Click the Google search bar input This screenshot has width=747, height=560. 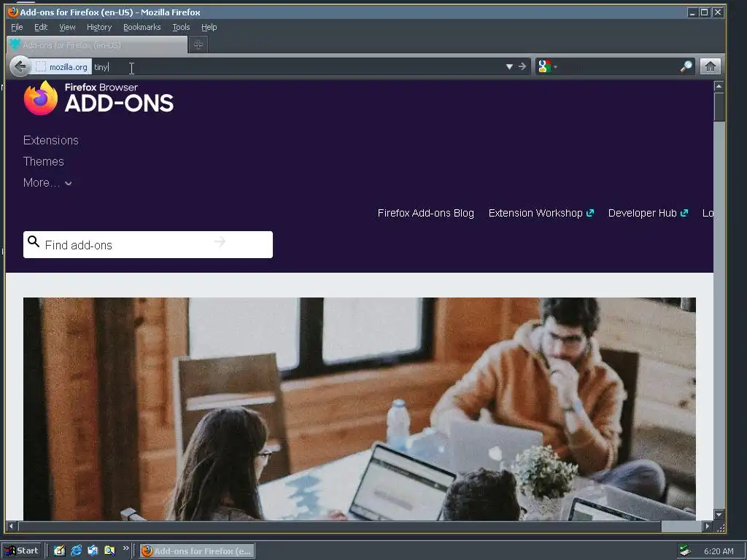pos(617,66)
